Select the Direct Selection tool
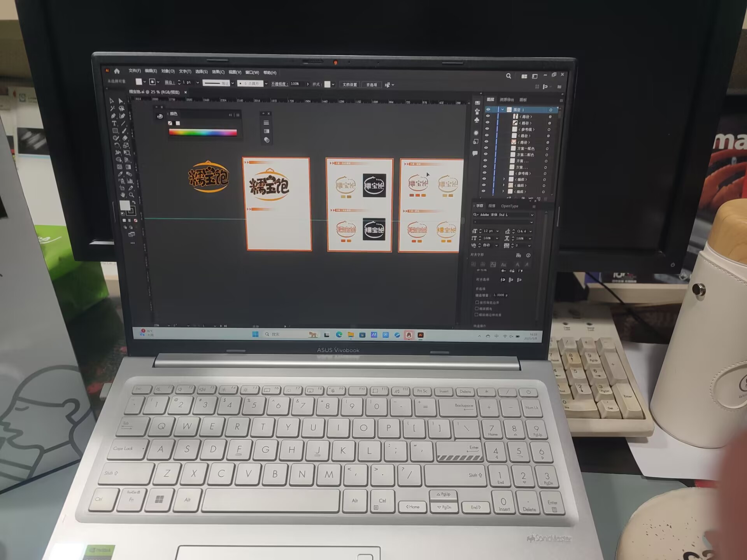Image resolution: width=747 pixels, height=560 pixels. click(121, 101)
